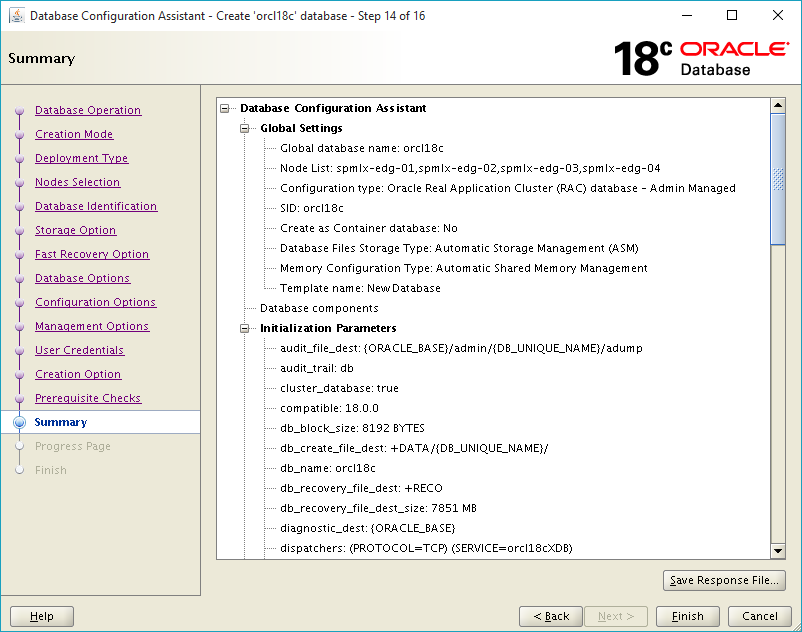Collapse the Initialization Parameters tree node
The height and width of the screenshot is (632, 802).
244,328
